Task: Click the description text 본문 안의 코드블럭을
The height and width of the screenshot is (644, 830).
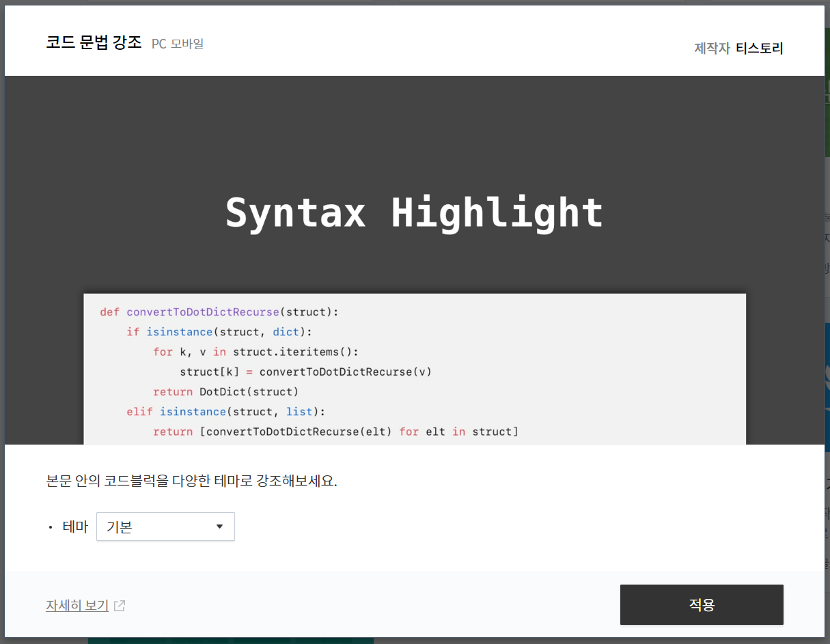Action: point(107,481)
